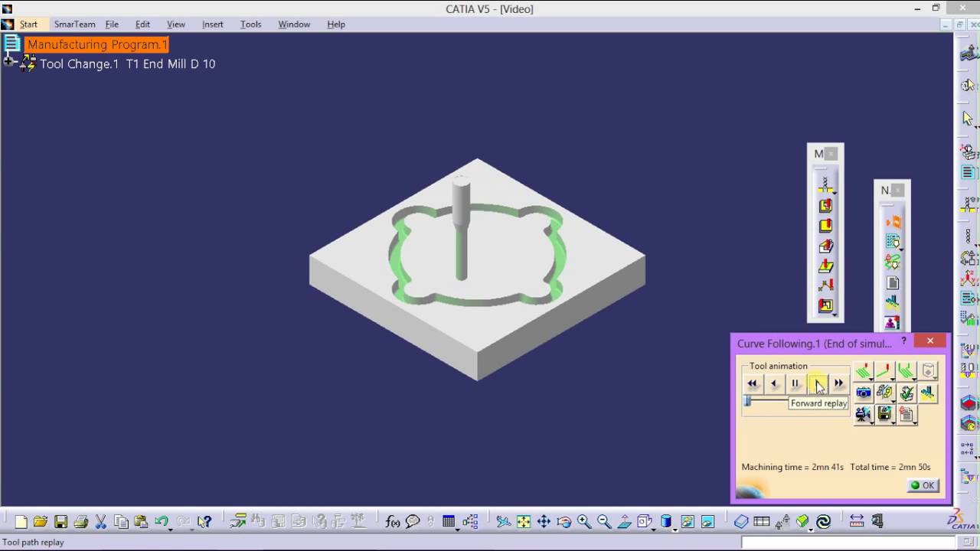Viewport: 980px width, 551px height.
Task: Select Manufacturing Program.1 in the tree
Action: tap(96, 44)
